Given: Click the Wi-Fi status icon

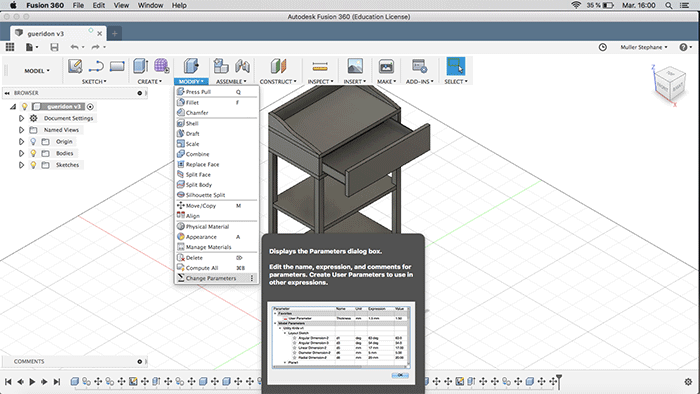Looking at the screenshot, I should click(x=576, y=5).
